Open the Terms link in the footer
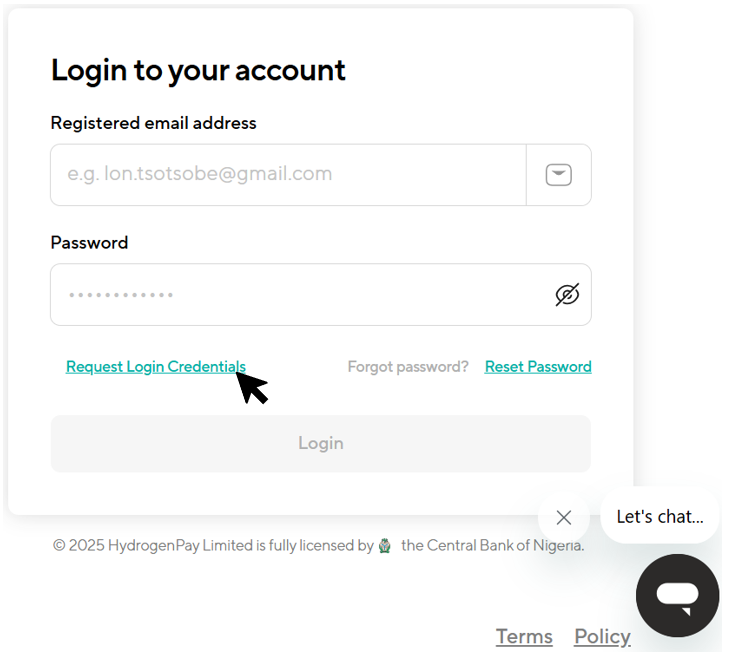734x655 pixels. [524, 637]
